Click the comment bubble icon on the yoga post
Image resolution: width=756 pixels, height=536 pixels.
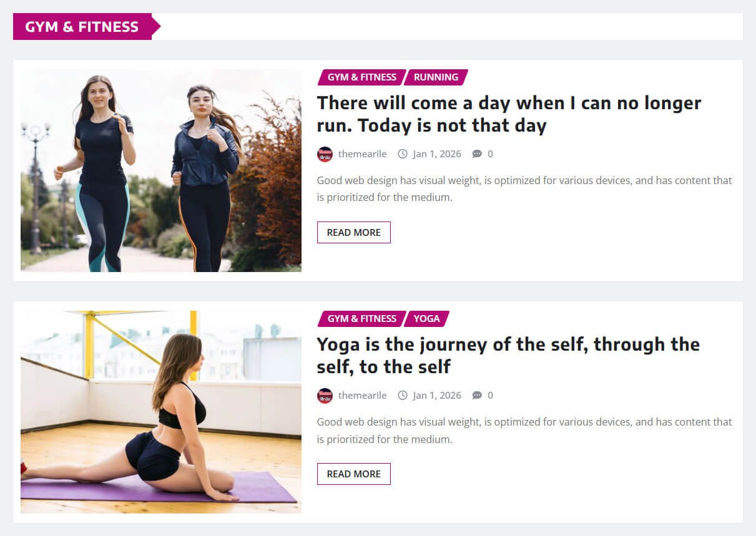(x=477, y=395)
